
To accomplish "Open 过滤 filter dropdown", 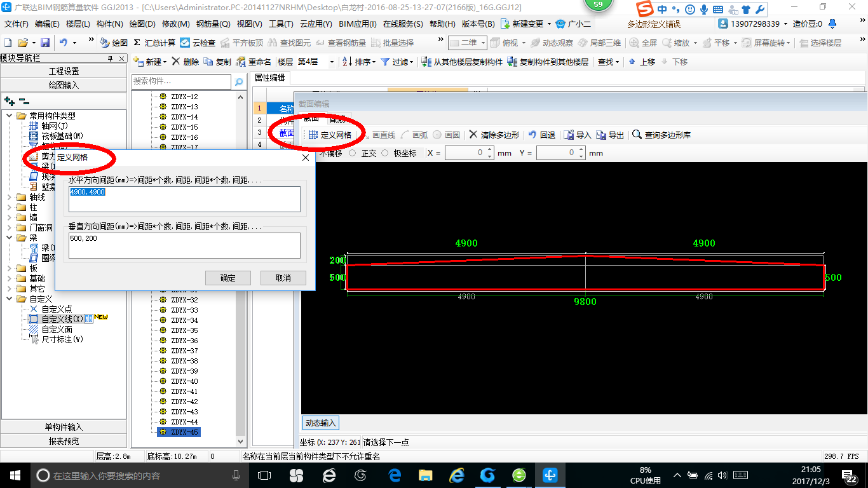I will point(397,62).
